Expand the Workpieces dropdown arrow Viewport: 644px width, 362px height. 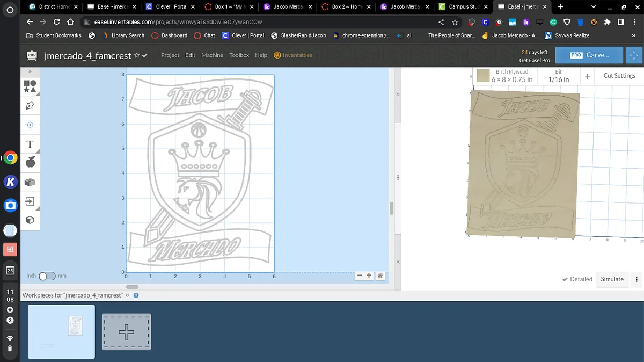coord(128,295)
